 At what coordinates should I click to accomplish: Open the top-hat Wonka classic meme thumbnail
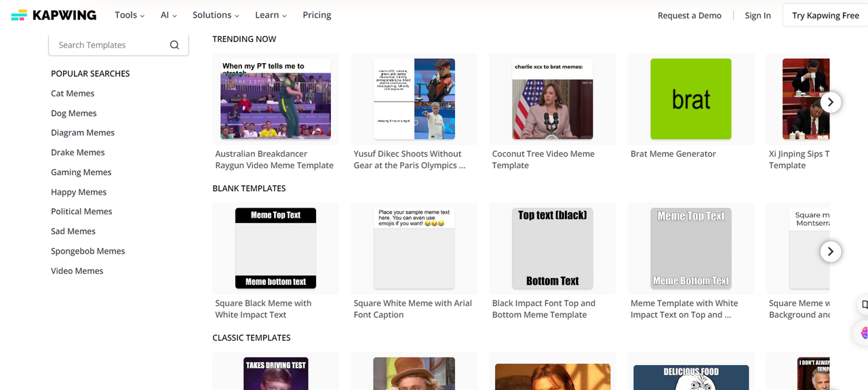[414, 373]
